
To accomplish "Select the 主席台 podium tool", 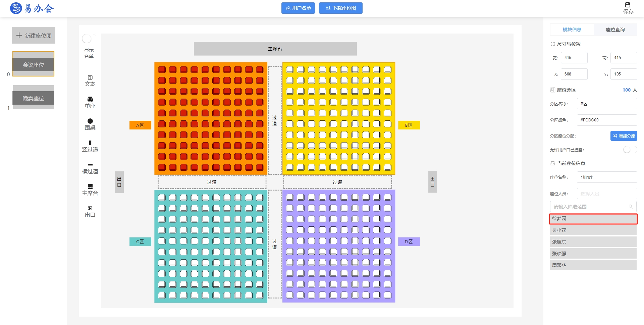I will point(90,189).
